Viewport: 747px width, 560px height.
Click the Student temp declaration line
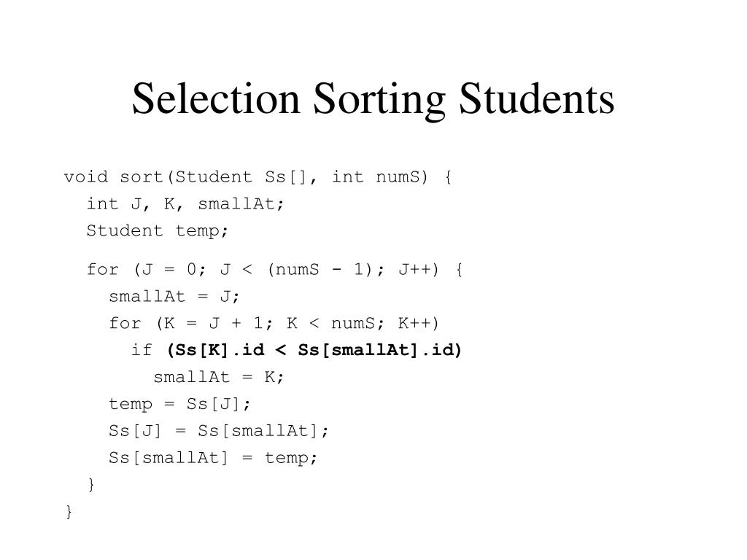[x=158, y=231]
